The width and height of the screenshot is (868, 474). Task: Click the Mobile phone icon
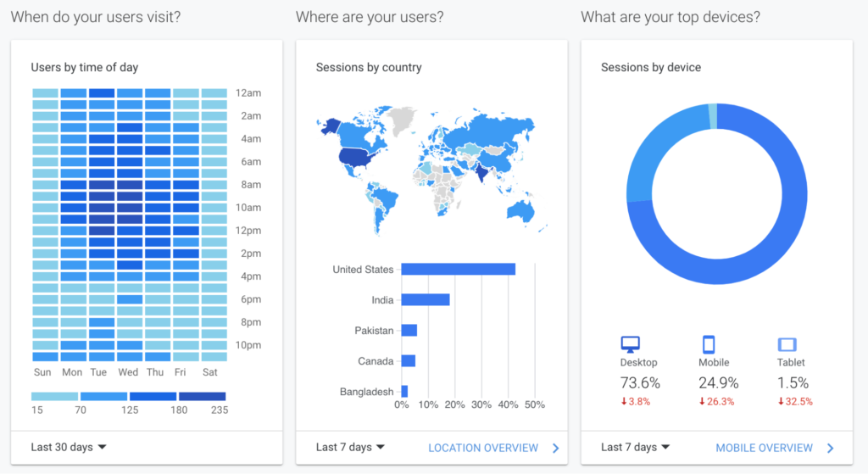pyautogui.click(x=709, y=344)
